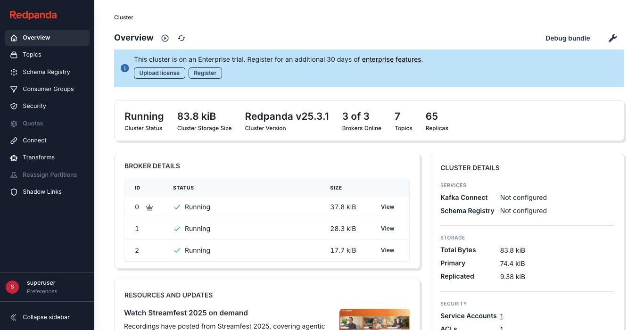644x330 pixels.
Task: Click the refresh icon beside Overview heading
Action: click(x=182, y=38)
